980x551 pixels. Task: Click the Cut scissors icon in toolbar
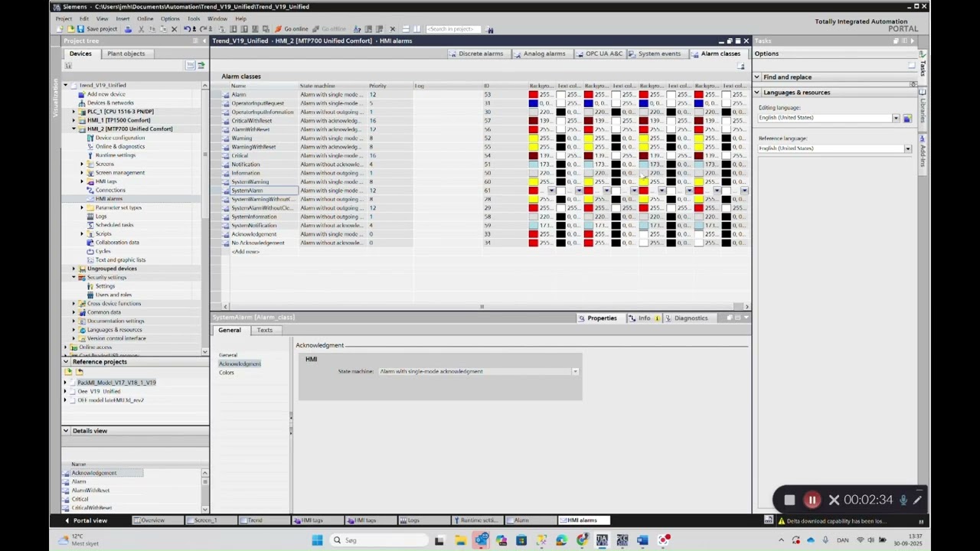point(142,29)
